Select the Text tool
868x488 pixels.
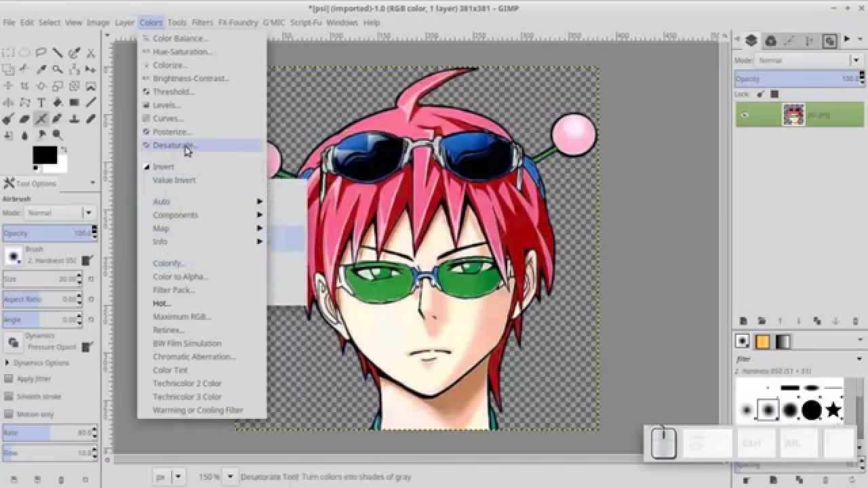coord(41,102)
